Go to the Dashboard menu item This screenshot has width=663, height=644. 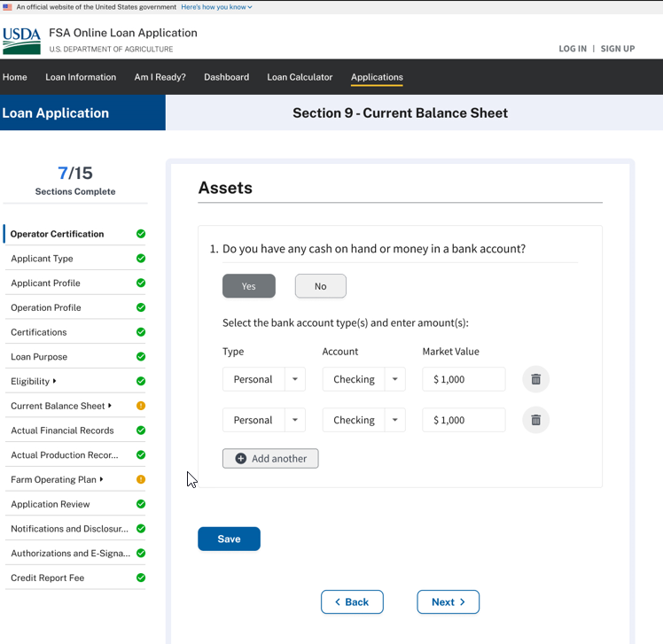[x=226, y=77]
